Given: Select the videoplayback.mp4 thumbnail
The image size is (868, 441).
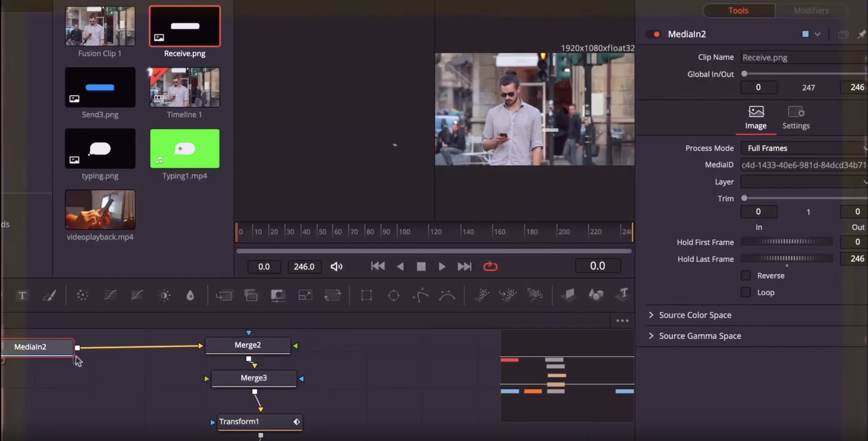Looking at the screenshot, I should tap(100, 210).
